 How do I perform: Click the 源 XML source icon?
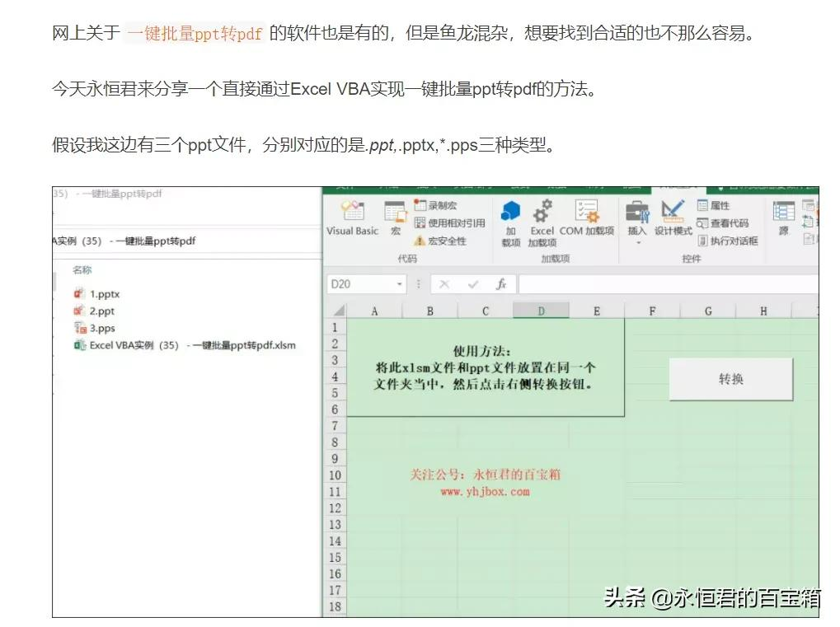pyautogui.click(x=784, y=218)
